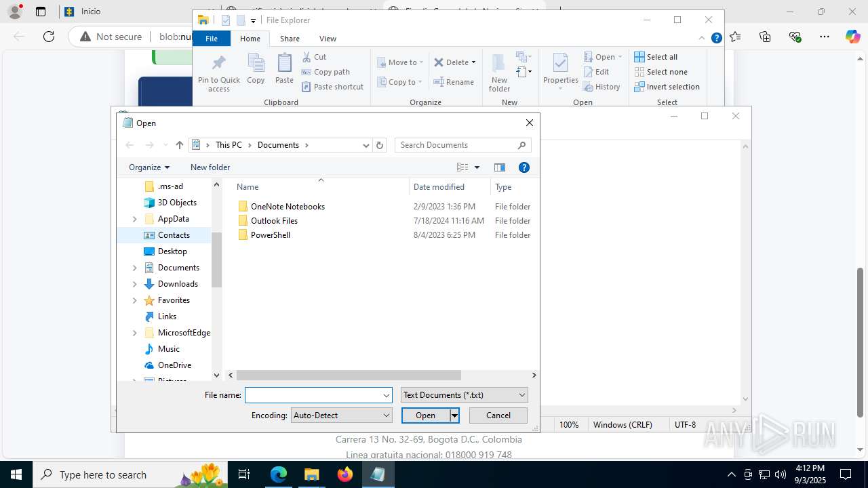This screenshot has height=488, width=868.
Task: Click the refresh button in Open dialog address bar
Action: (x=380, y=145)
